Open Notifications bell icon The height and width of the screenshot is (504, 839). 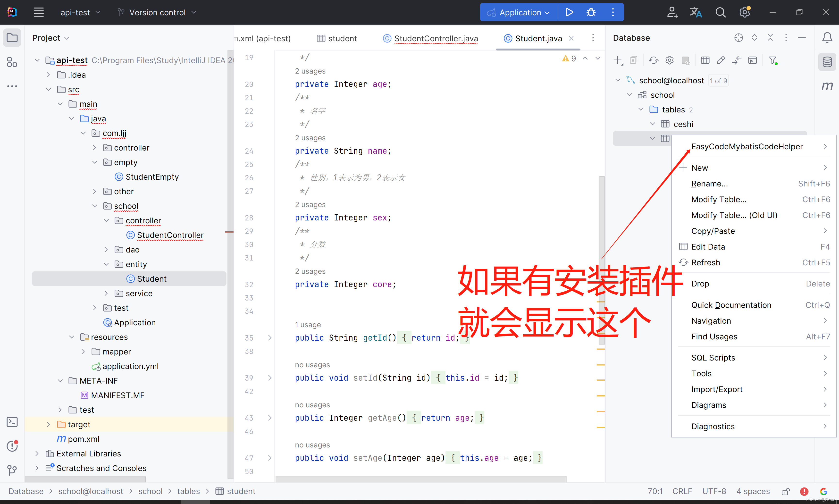[x=827, y=38]
